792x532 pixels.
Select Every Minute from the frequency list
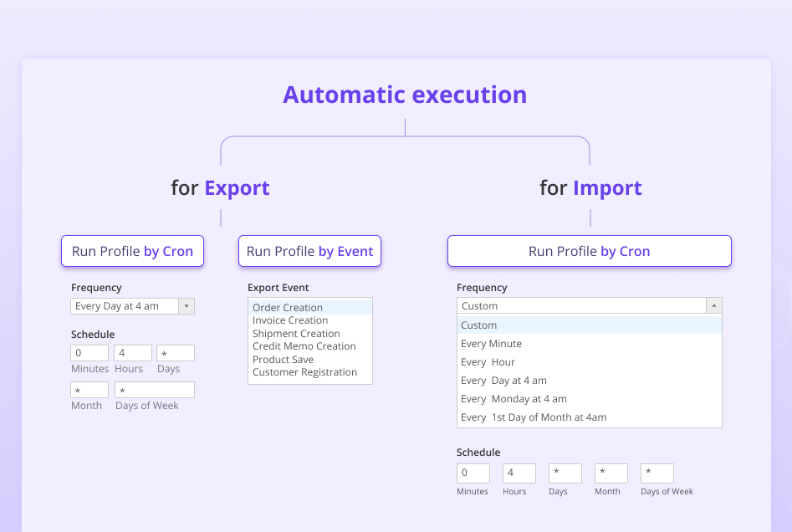(492, 343)
